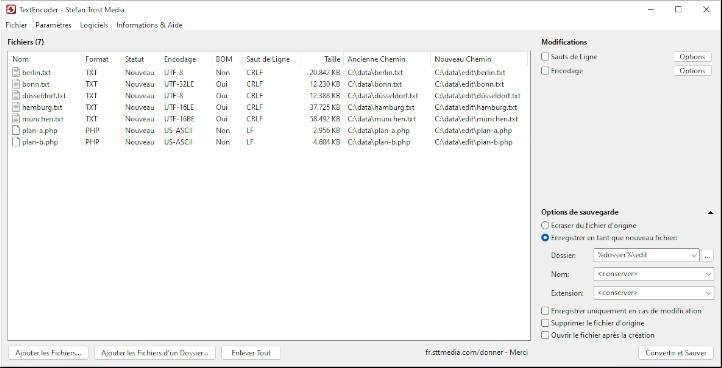
Task: Sort by the Nom column header
Action: click(x=45, y=59)
